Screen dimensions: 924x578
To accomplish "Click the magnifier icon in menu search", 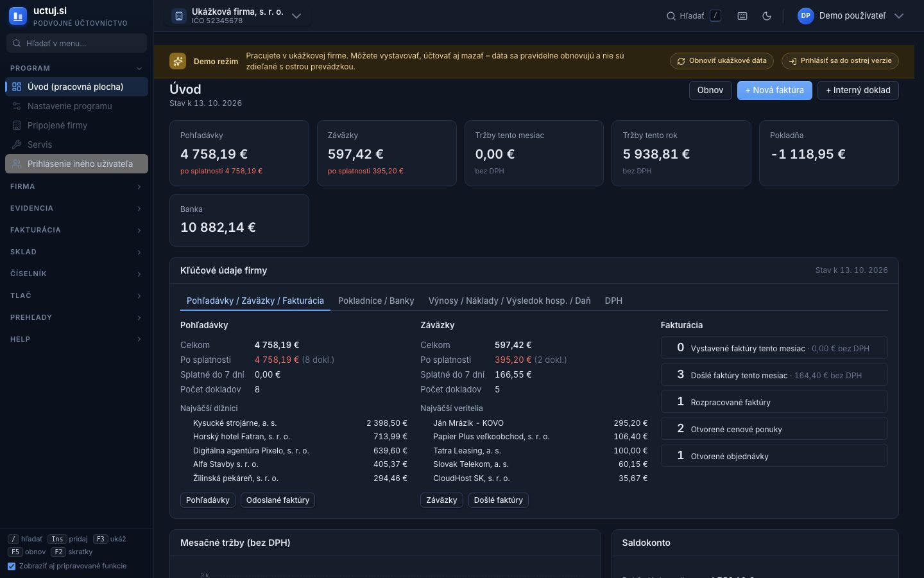I will point(17,43).
